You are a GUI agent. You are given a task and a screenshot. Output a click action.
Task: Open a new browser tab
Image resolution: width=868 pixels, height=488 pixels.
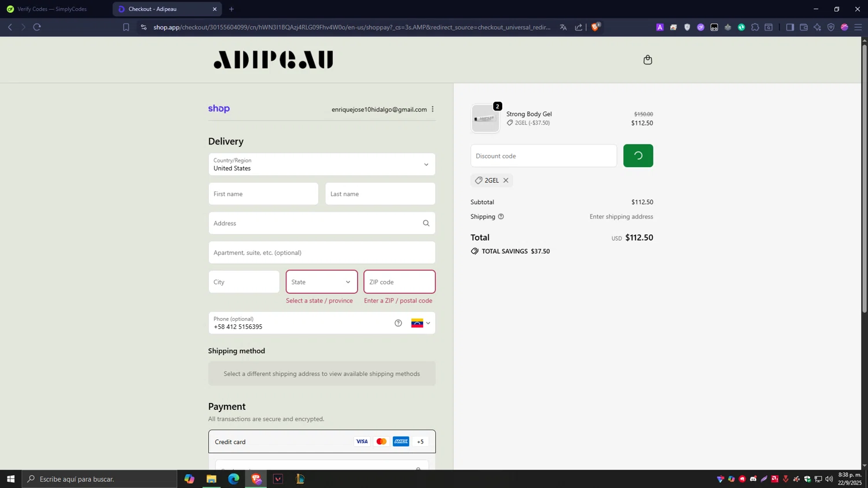tap(231, 9)
